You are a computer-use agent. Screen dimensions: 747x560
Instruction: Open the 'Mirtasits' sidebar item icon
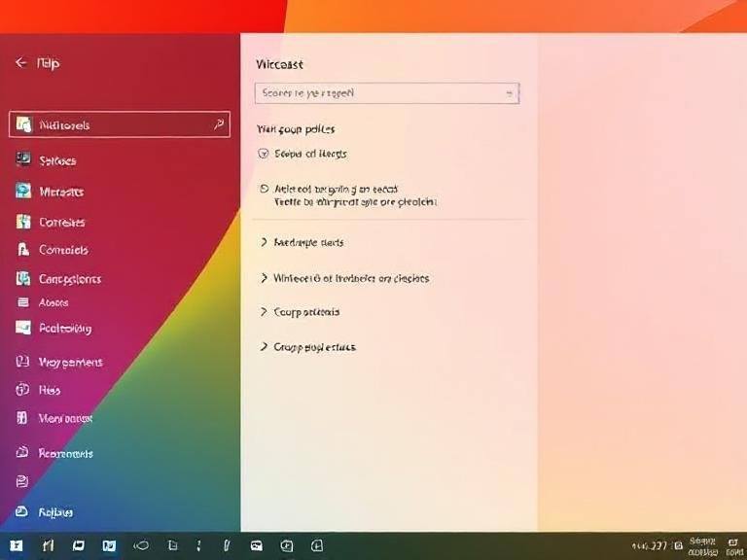click(23, 191)
